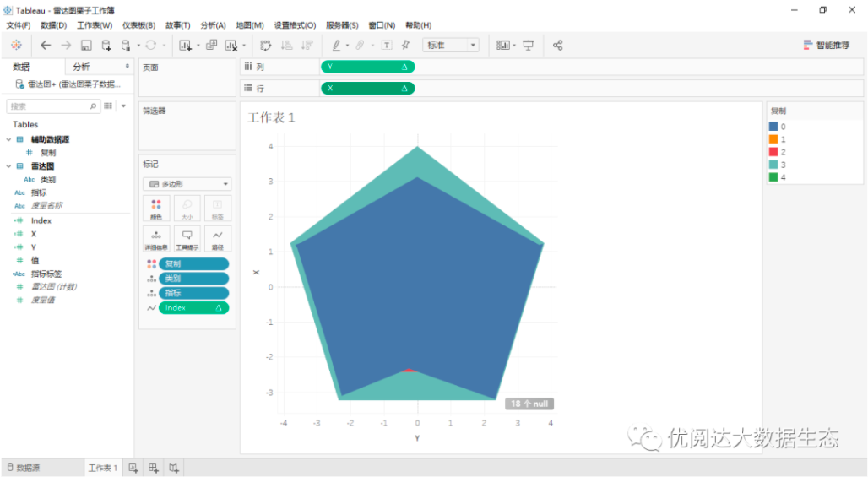This screenshot has width=868, height=477.
Task: Click the share workbook icon
Action: [x=558, y=46]
